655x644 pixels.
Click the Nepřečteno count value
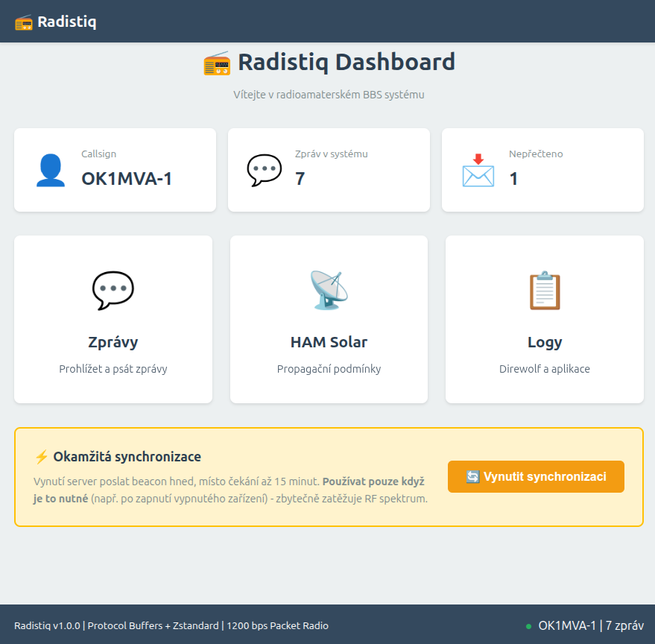click(514, 179)
